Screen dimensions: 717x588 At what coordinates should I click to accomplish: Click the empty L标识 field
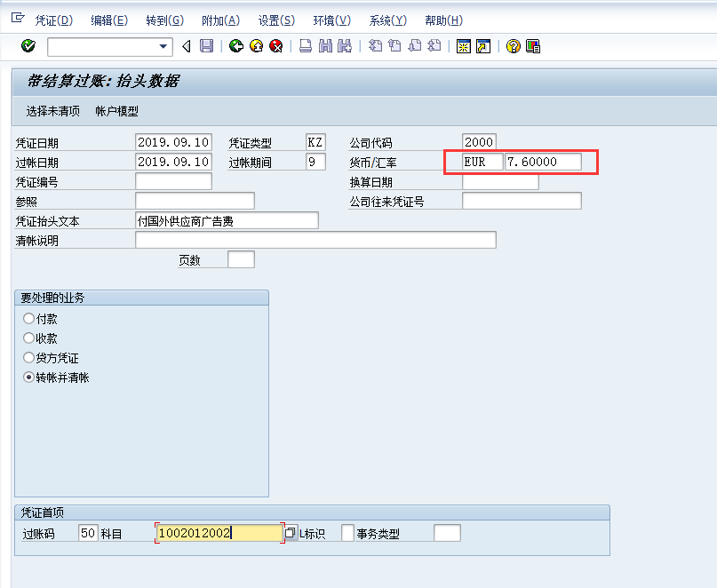pos(348,533)
